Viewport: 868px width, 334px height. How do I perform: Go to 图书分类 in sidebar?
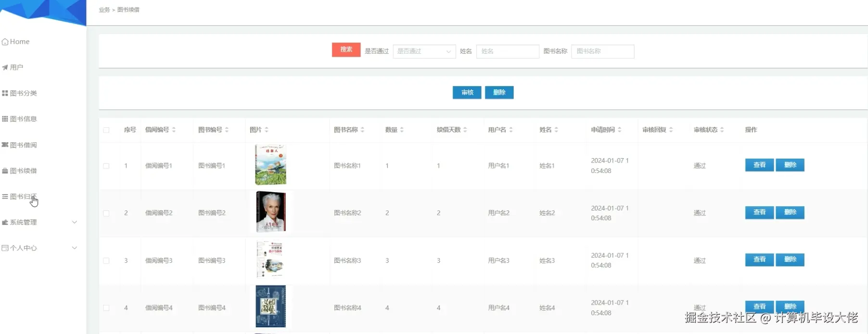(20, 93)
